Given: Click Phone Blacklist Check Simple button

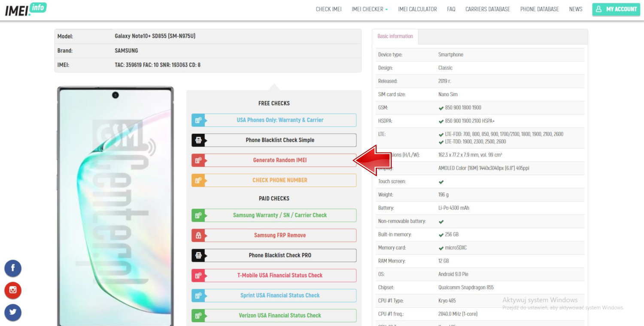Looking at the screenshot, I should (274, 140).
